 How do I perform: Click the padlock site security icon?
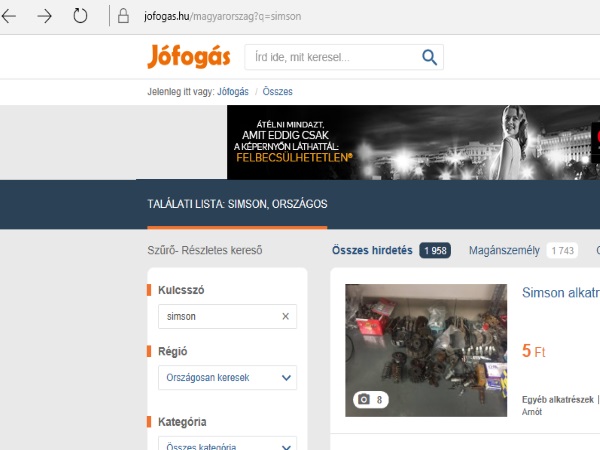(x=123, y=16)
